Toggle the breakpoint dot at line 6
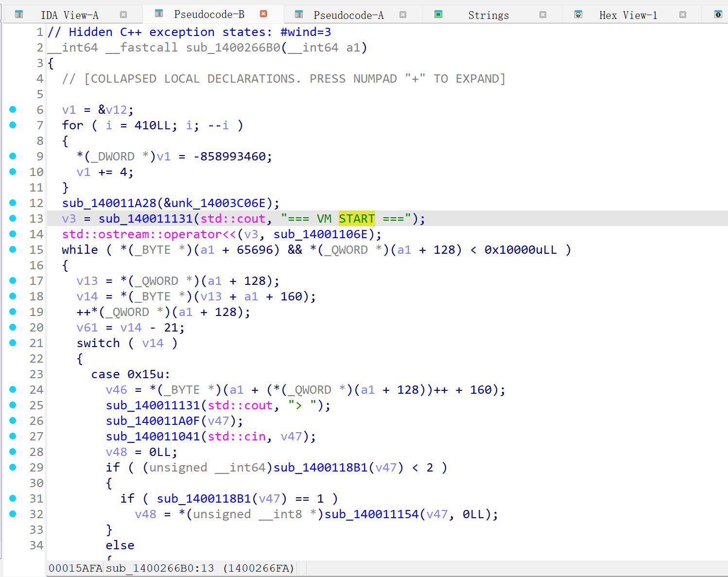Screen dimensions: 728x577 [13, 109]
